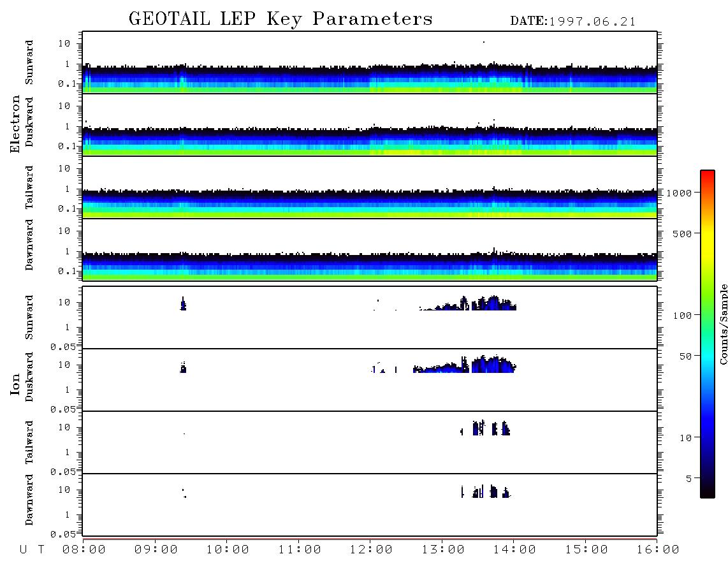Click the "0.05" tick of Ion Dawnward panel
The height and width of the screenshot is (561, 728).
point(62,534)
